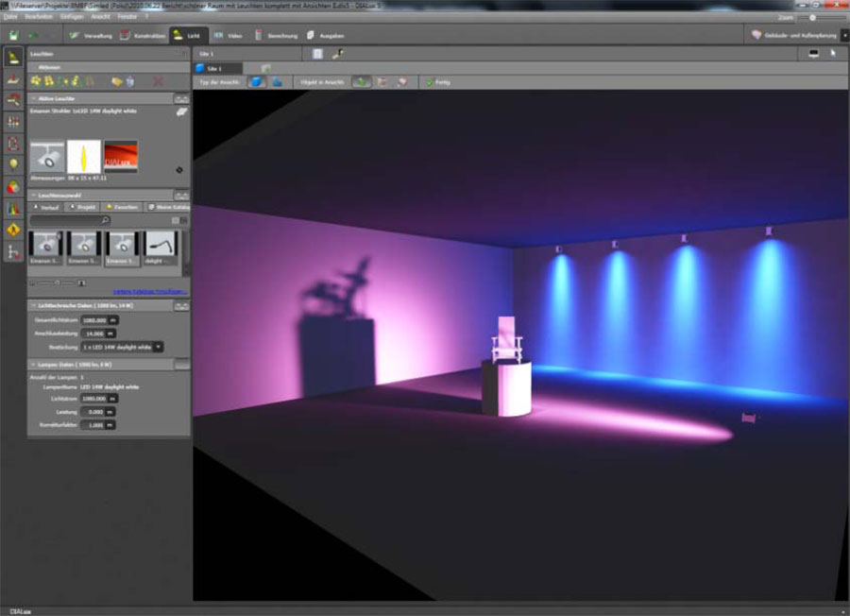
Task: Click the red delete X icon
Action: click(x=158, y=81)
